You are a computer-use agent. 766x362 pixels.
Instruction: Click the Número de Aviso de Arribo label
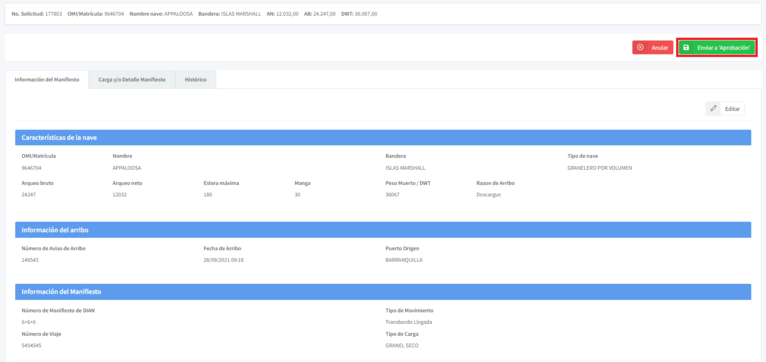pyautogui.click(x=54, y=248)
